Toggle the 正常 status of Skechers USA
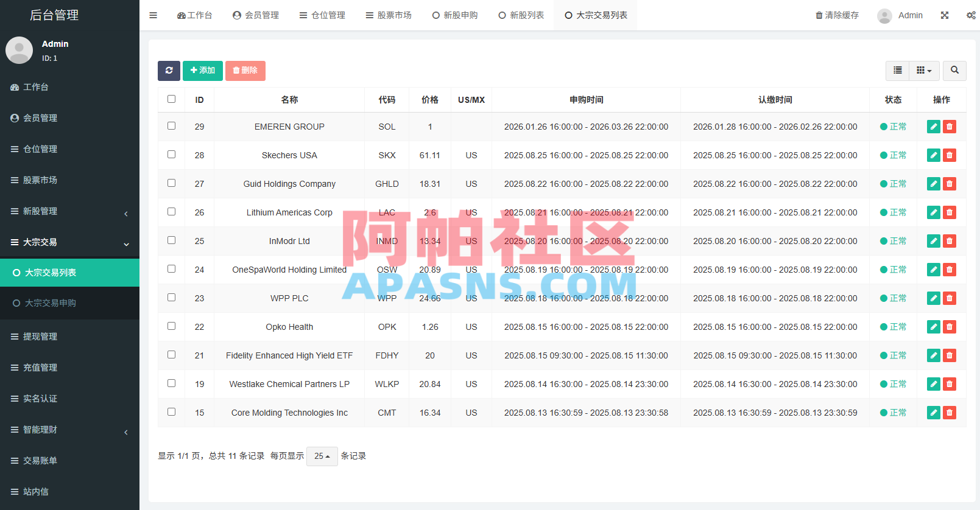The width and height of the screenshot is (980, 510). [894, 155]
